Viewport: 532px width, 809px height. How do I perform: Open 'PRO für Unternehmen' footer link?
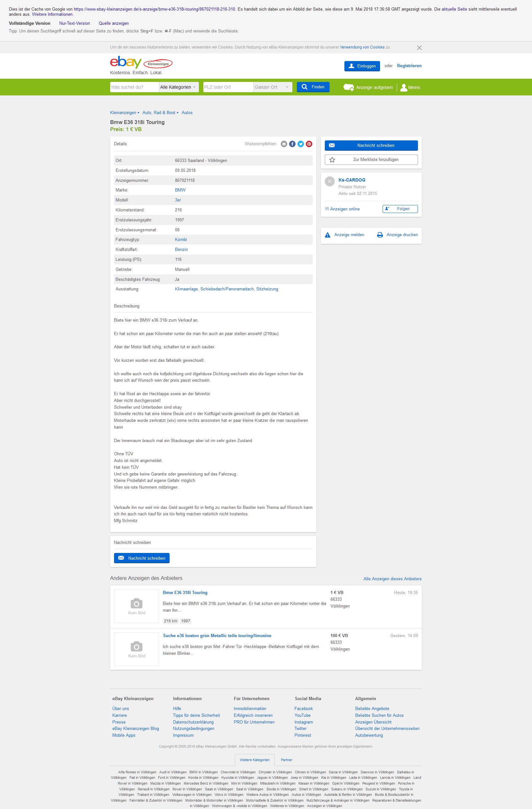point(254,722)
